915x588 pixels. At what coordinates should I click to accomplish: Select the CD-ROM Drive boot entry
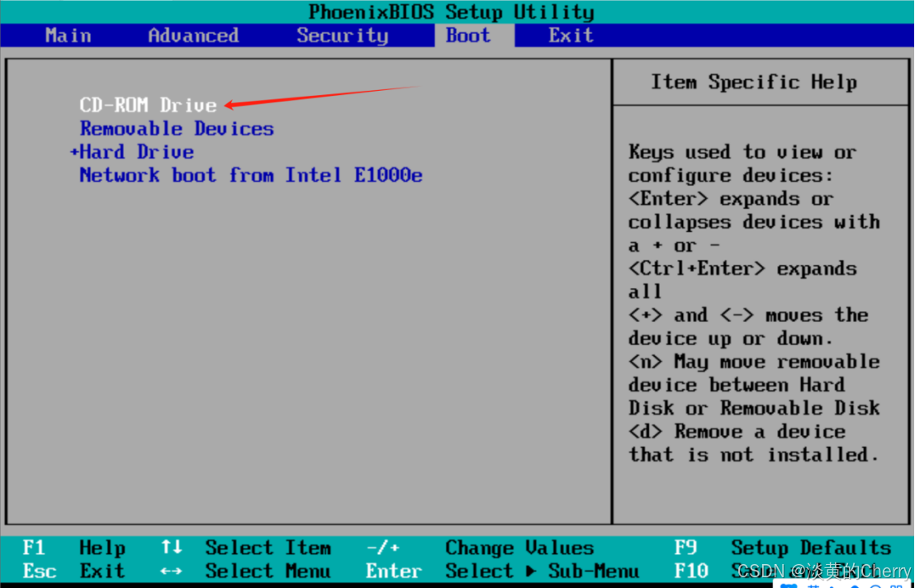148,105
